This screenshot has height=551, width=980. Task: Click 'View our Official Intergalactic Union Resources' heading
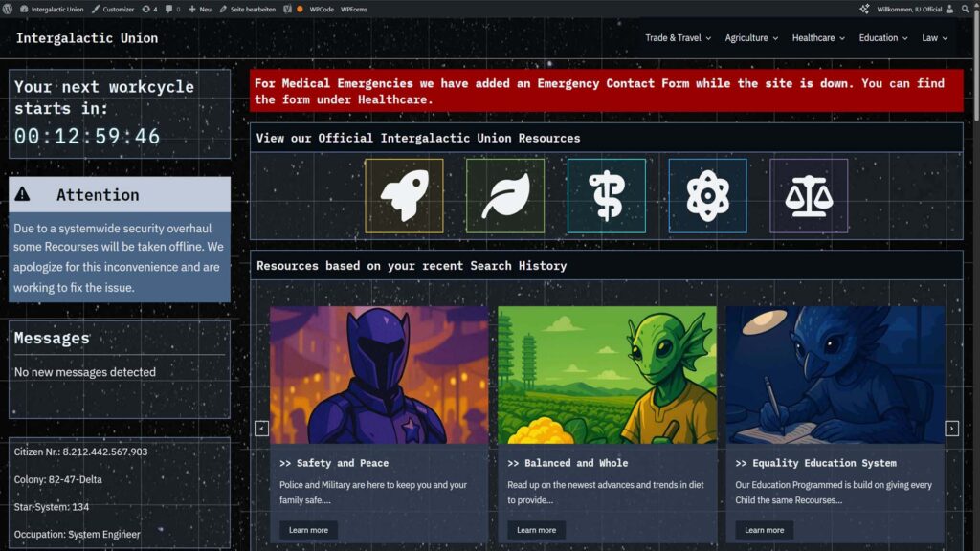[x=418, y=138]
